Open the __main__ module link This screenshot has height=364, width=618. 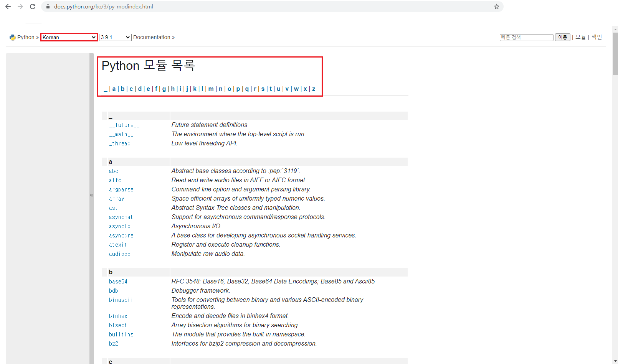point(121,134)
